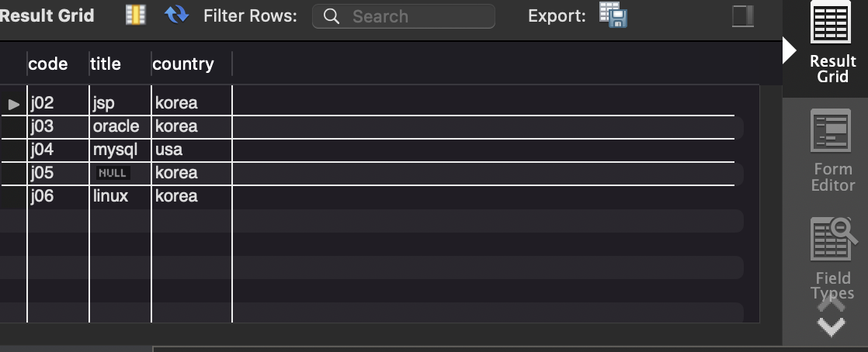Sort by the title column header
The width and height of the screenshot is (868, 352).
106,64
